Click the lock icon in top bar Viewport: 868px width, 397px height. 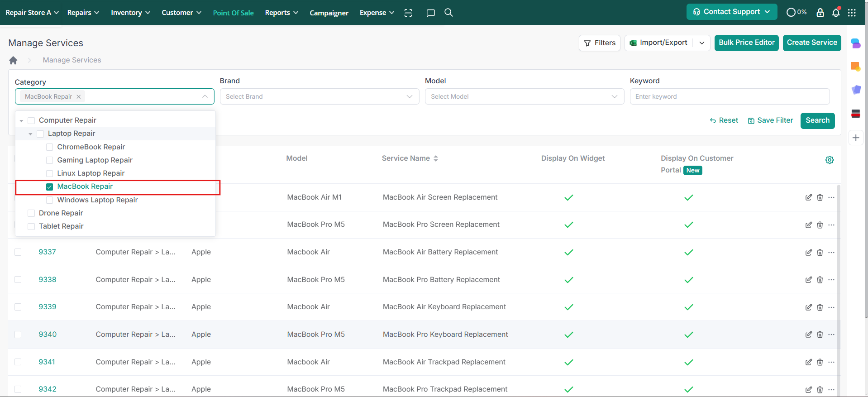click(x=820, y=13)
